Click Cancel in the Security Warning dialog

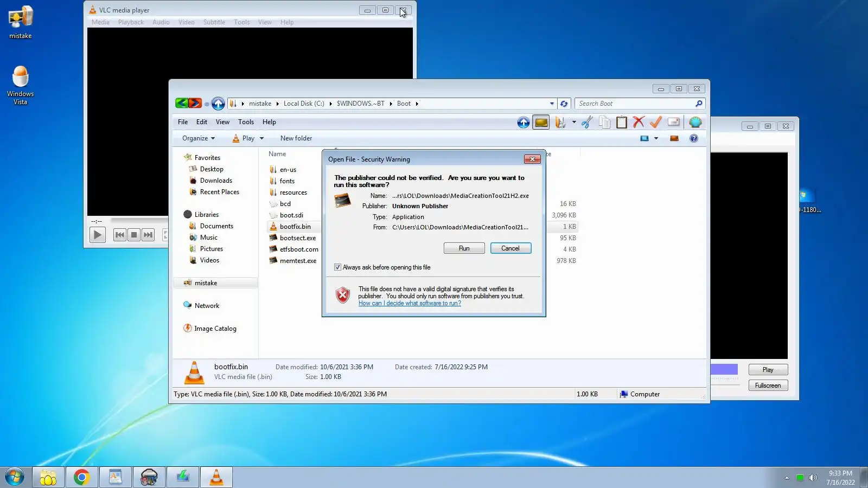[510, 248]
